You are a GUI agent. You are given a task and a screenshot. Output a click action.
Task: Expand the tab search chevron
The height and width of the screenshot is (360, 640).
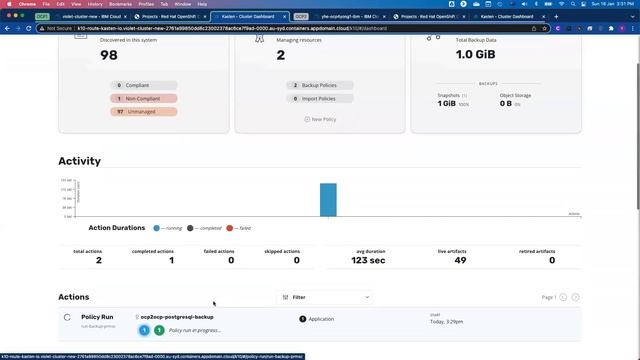click(x=633, y=17)
